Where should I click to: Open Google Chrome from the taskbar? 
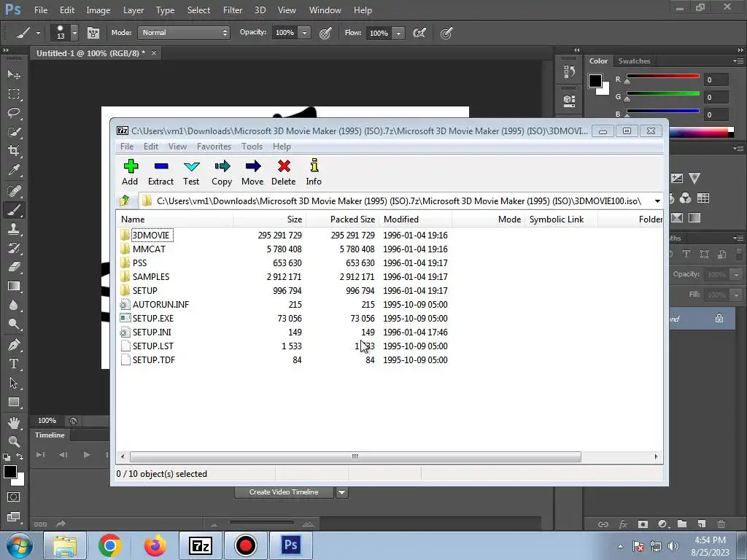[109, 545]
